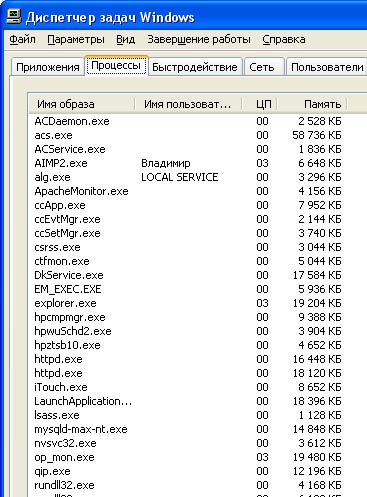Click the Владимир user name cell
This screenshot has height=497, width=367.
[166, 163]
